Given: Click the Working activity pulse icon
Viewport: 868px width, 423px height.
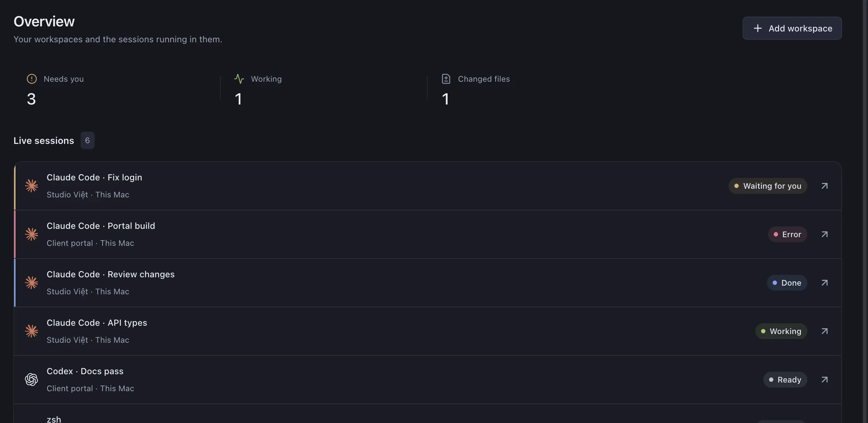Looking at the screenshot, I should [x=239, y=79].
